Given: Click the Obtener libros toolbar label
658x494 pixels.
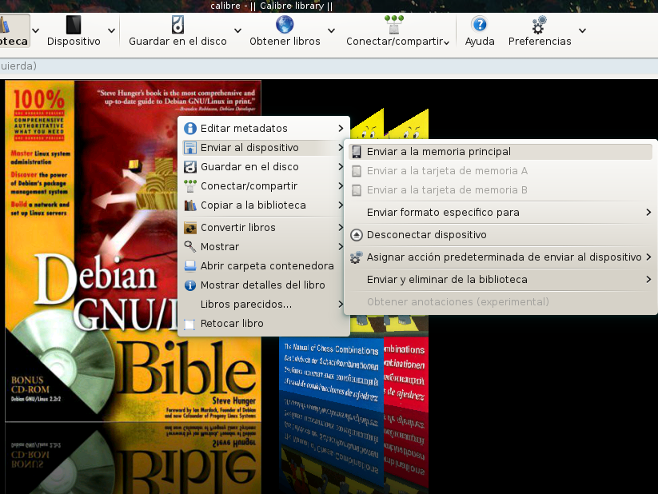Looking at the screenshot, I should click(285, 42).
